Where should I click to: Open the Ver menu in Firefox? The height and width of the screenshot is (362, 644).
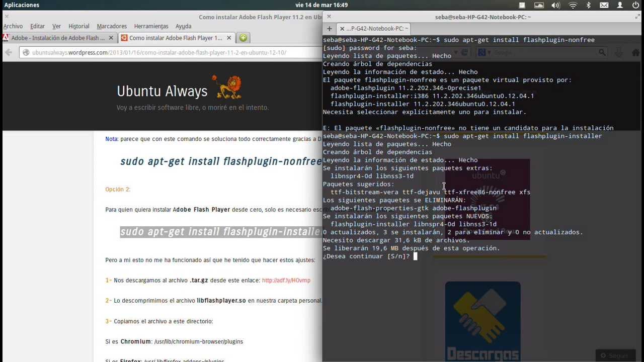[x=56, y=26]
